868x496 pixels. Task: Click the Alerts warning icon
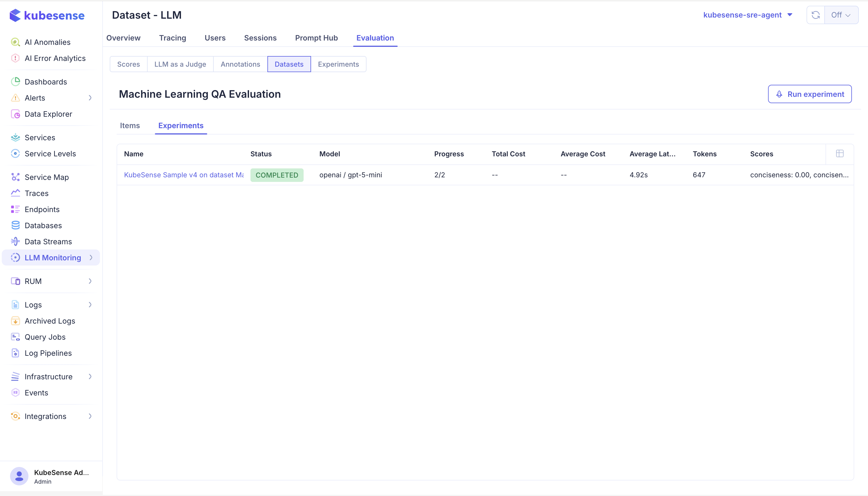(15, 98)
